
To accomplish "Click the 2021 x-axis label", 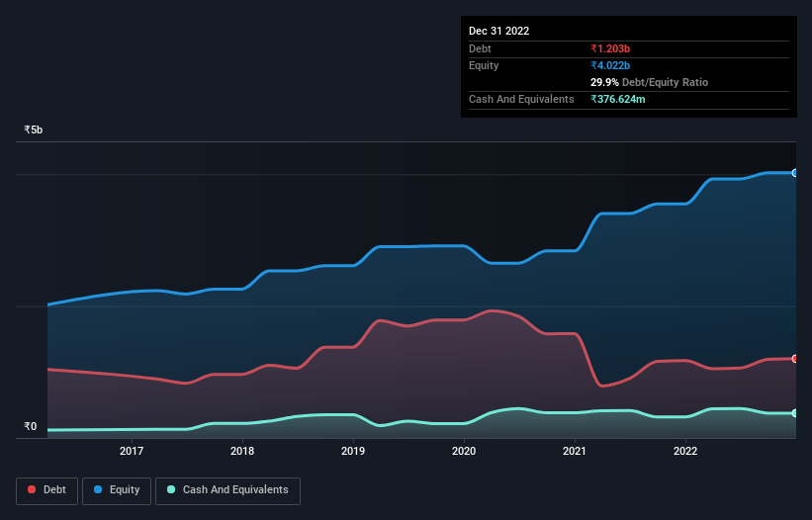I will pos(575,451).
